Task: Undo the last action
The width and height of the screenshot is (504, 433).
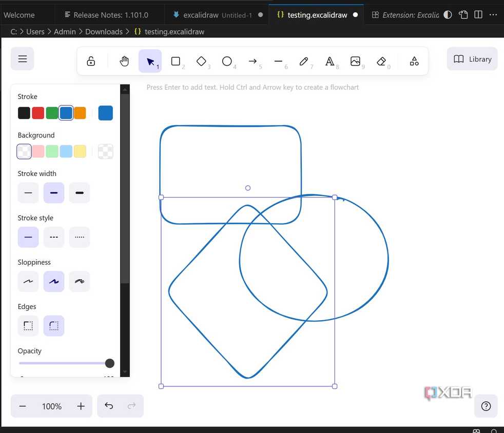Action: [109, 406]
